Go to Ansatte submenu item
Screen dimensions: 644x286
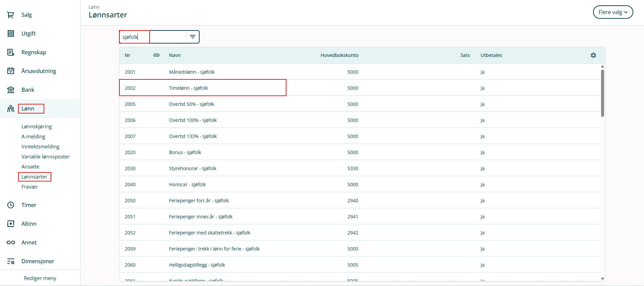(30, 167)
